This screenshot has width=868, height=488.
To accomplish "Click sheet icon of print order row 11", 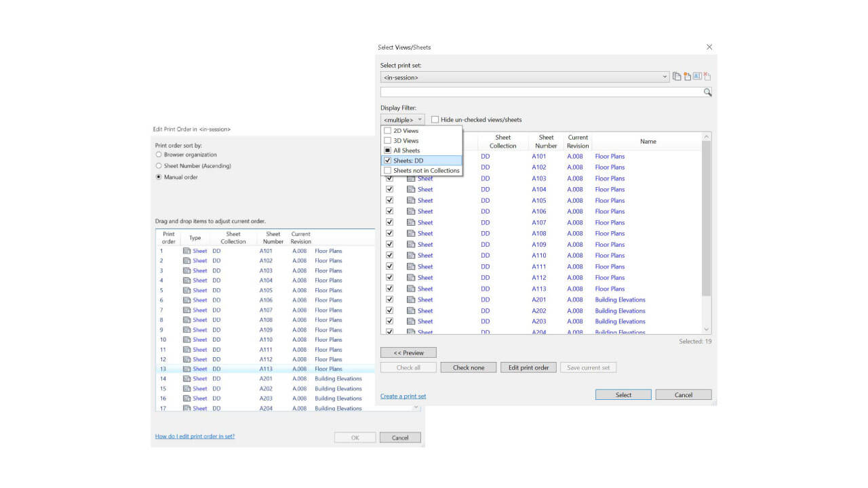I will [187, 350].
